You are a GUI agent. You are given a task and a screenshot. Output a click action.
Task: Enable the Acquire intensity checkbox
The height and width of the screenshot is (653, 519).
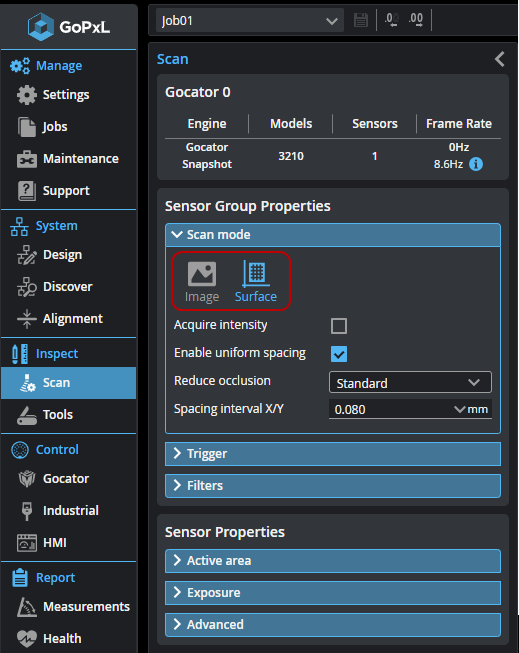click(x=339, y=326)
